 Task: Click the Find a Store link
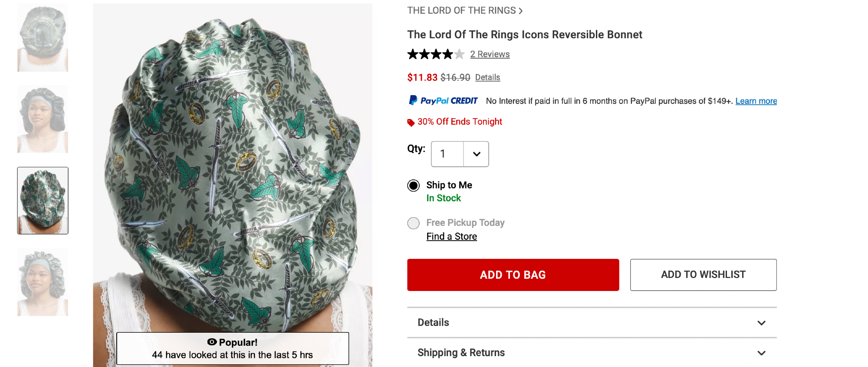(451, 237)
